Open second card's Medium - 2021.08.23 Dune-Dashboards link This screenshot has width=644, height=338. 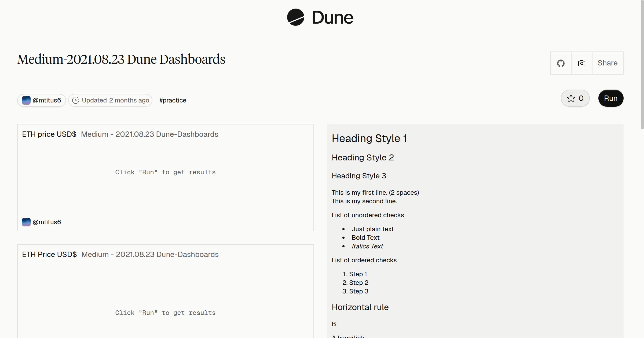pyautogui.click(x=150, y=254)
